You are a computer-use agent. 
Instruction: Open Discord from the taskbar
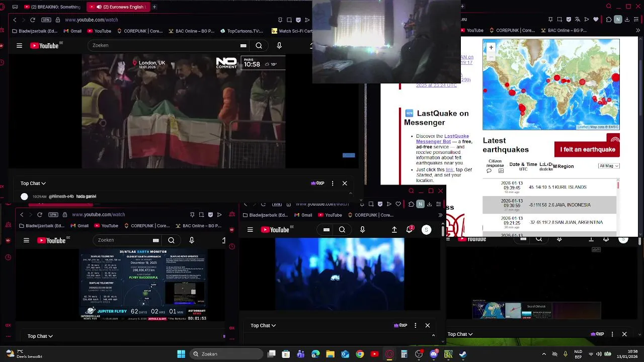click(x=434, y=354)
